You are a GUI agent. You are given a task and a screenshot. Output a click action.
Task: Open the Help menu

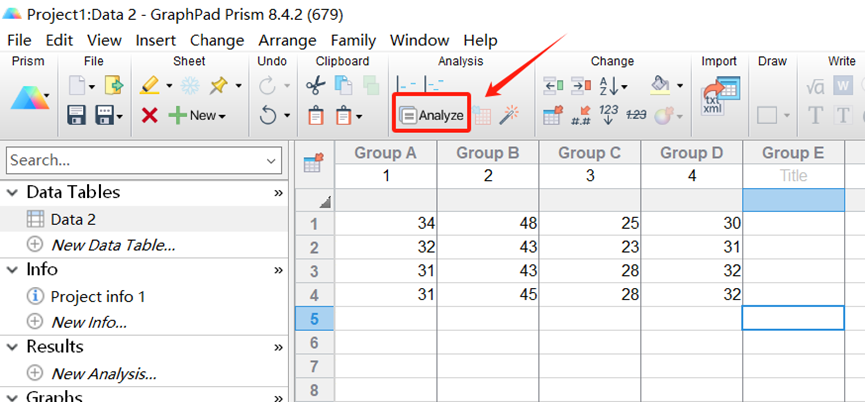pos(480,40)
